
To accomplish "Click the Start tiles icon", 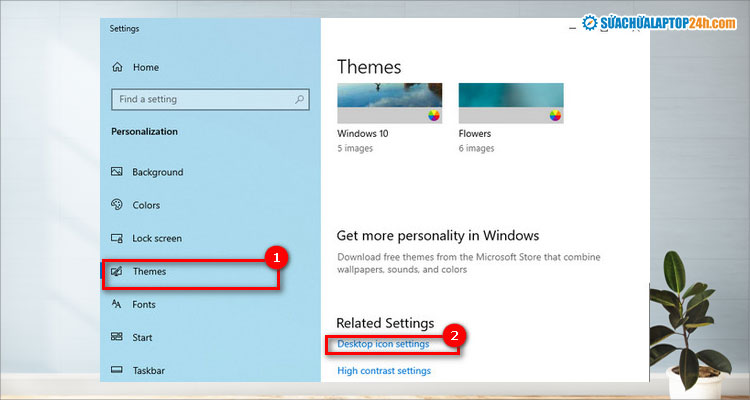I will [x=117, y=337].
